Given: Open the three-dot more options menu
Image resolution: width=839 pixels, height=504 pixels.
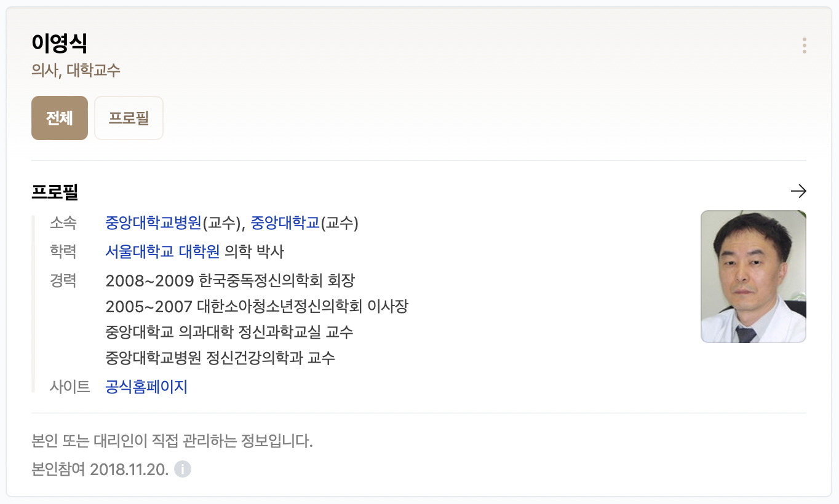Looking at the screenshot, I should coord(804,45).
